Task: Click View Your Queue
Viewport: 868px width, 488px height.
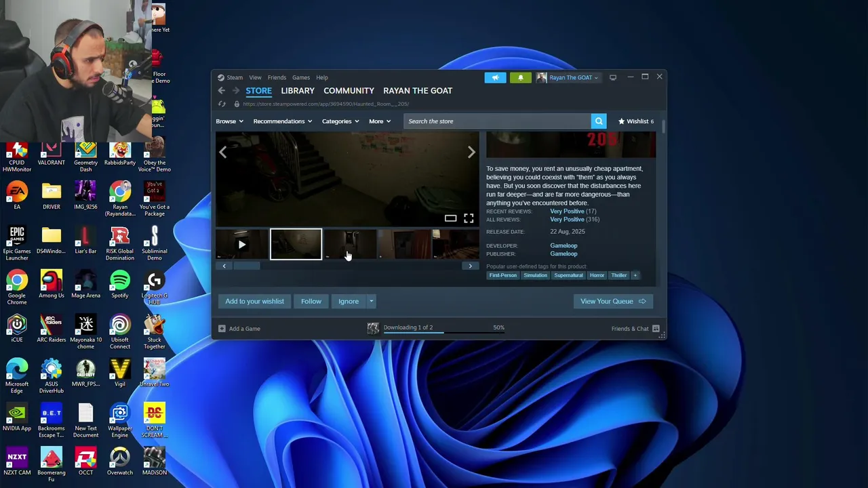Action: click(x=613, y=302)
